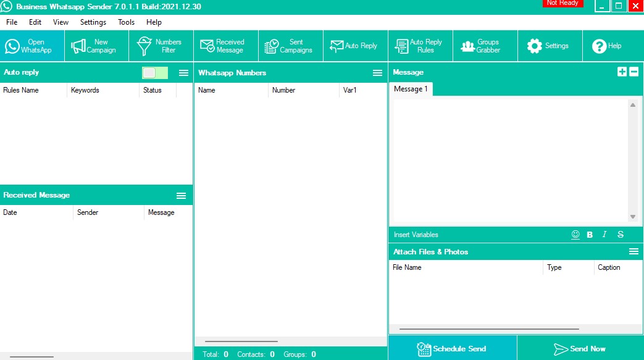The height and width of the screenshot is (360, 644).
Task: Insert an emoji into the message
Action: tap(575, 235)
